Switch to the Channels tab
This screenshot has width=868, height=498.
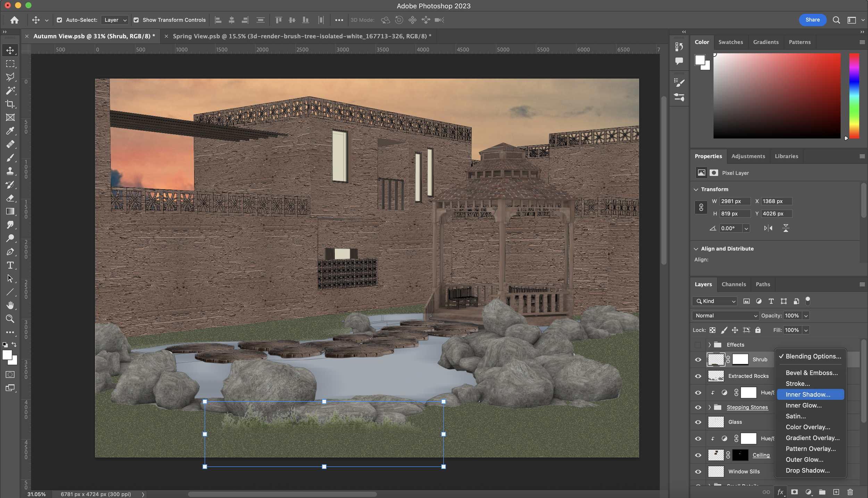coord(733,284)
